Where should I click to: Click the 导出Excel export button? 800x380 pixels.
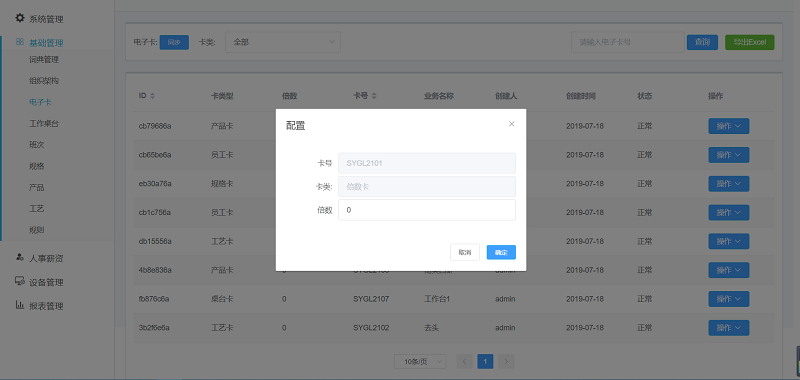pyautogui.click(x=749, y=42)
